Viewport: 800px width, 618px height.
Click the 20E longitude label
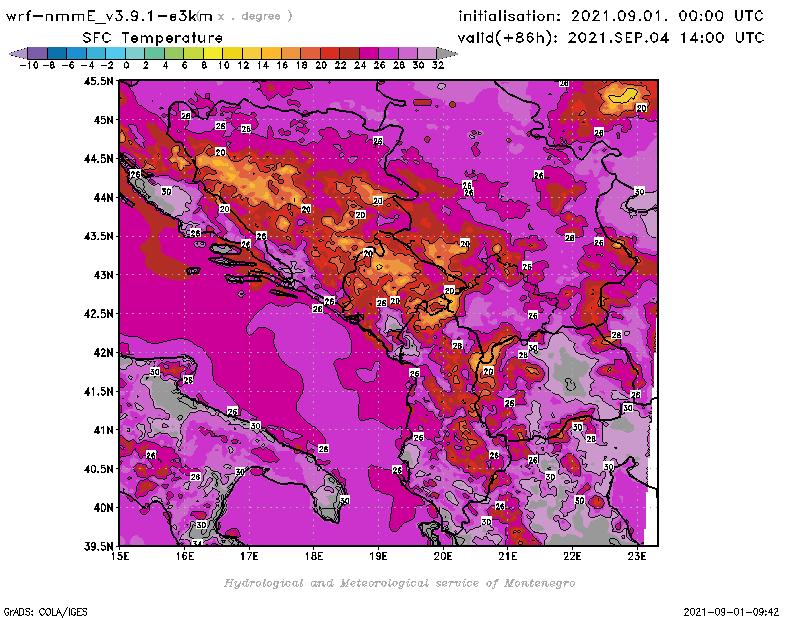pos(443,556)
